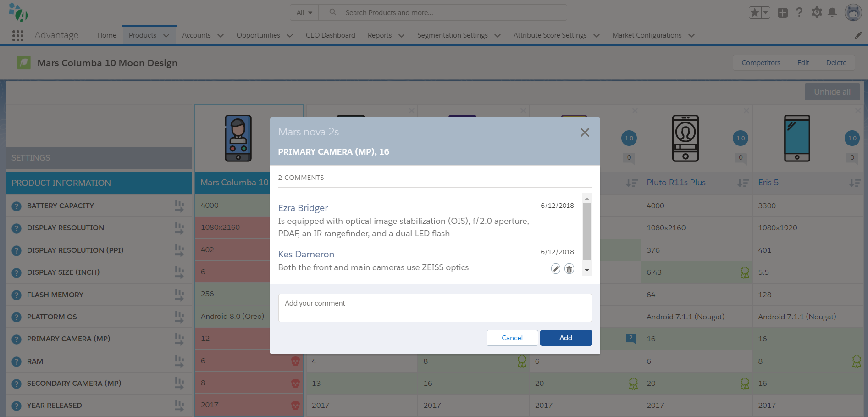Click the Cancel button in dialog
Viewport: 868px width, 417px height.
click(512, 338)
